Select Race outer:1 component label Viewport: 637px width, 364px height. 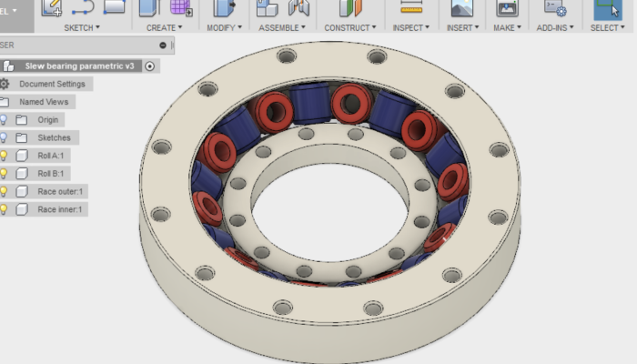tap(60, 191)
